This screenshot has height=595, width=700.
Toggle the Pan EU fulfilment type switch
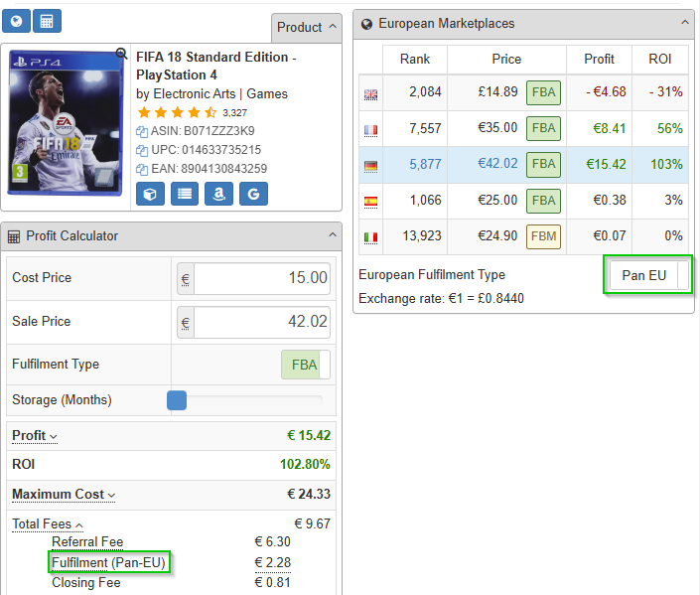pyautogui.click(x=648, y=275)
